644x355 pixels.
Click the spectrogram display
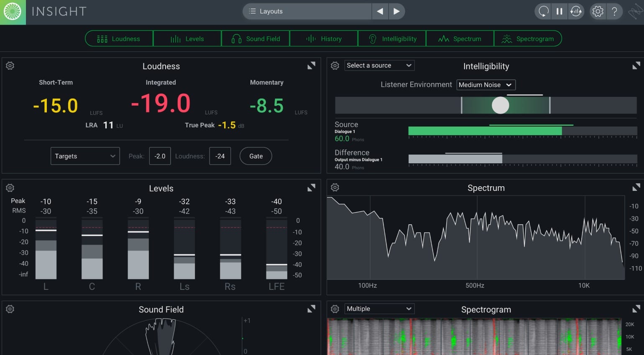click(x=474, y=337)
